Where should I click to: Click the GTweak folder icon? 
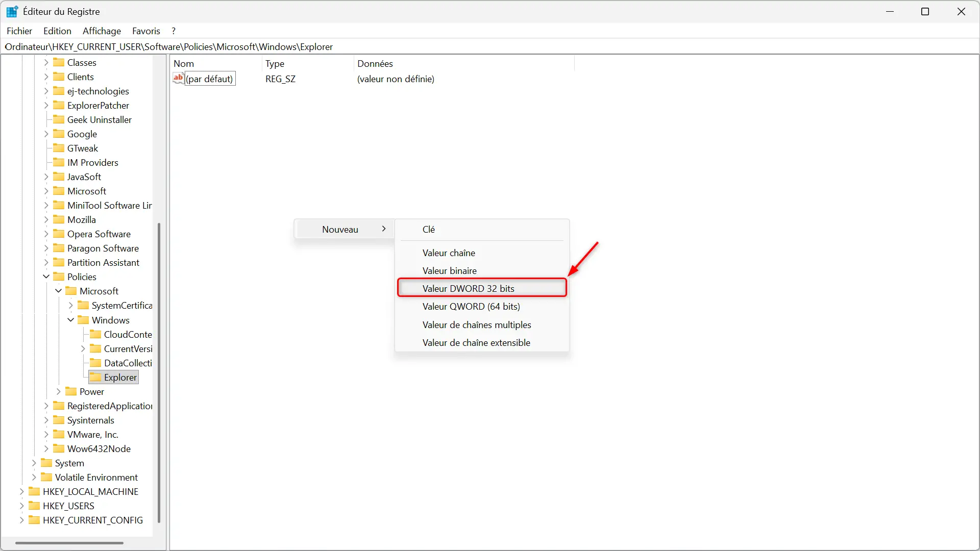(x=59, y=148)
